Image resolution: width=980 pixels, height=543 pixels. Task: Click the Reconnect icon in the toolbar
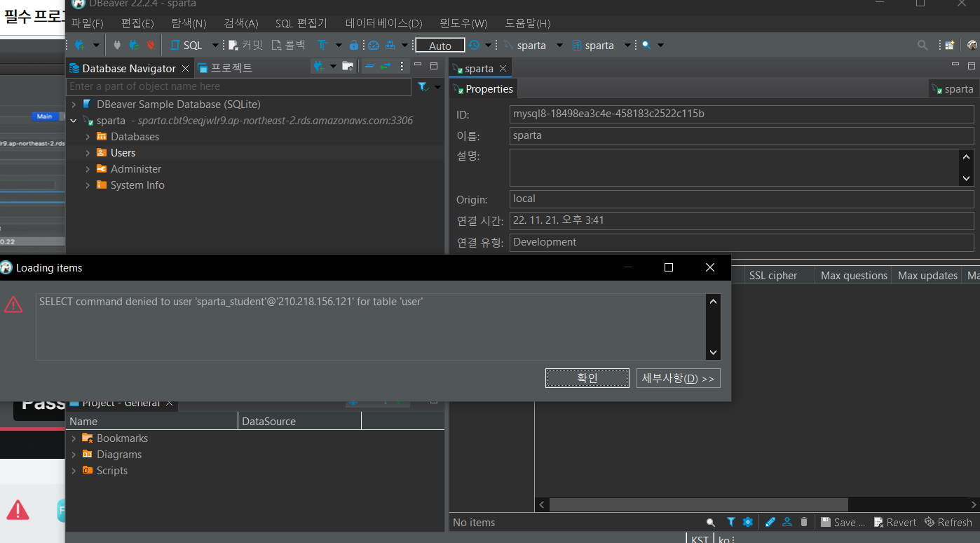[x=134, y=45]
